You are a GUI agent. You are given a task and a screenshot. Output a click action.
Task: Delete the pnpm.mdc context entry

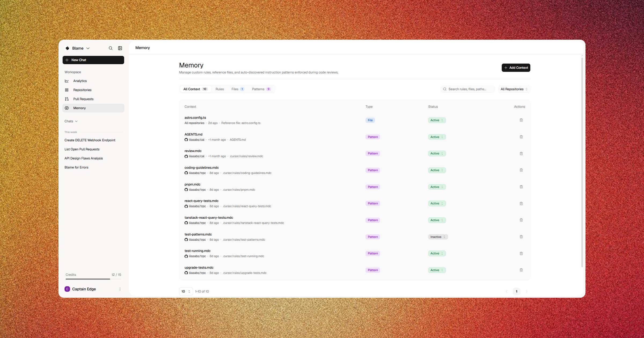click(521, 187)
